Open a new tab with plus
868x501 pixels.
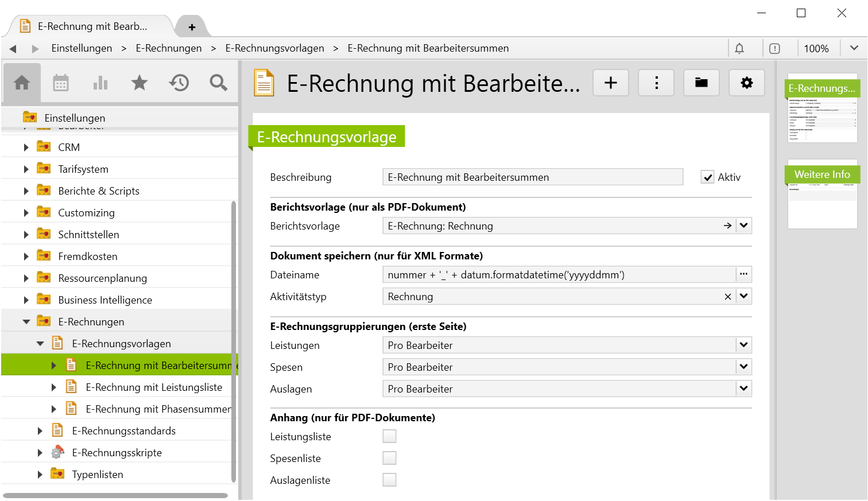click(192, 27)
